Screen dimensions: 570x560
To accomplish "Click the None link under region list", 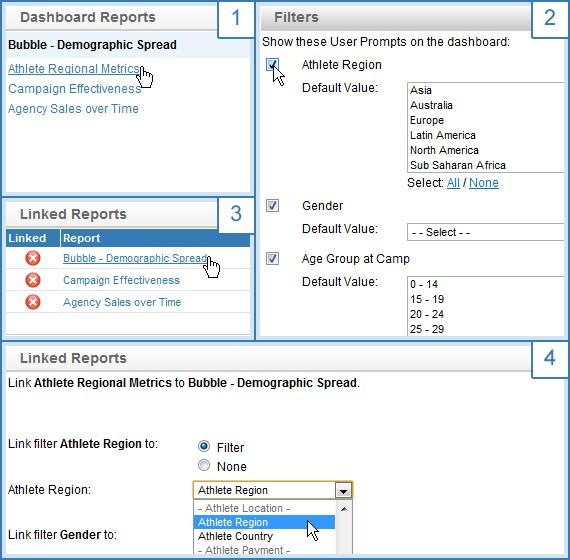I will pos(483,183).
